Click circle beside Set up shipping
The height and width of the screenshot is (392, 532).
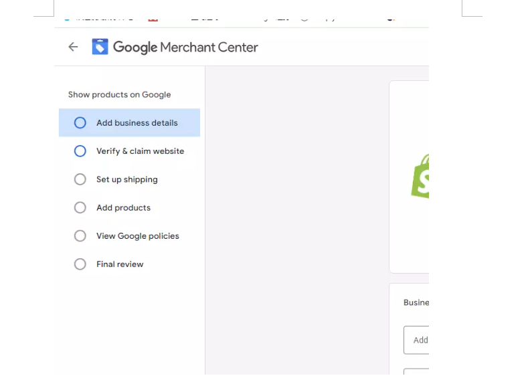[80, 179]
